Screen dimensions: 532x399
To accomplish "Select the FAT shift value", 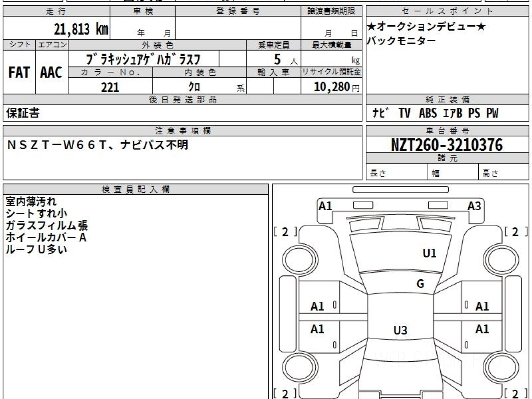I will coord(19,72).
